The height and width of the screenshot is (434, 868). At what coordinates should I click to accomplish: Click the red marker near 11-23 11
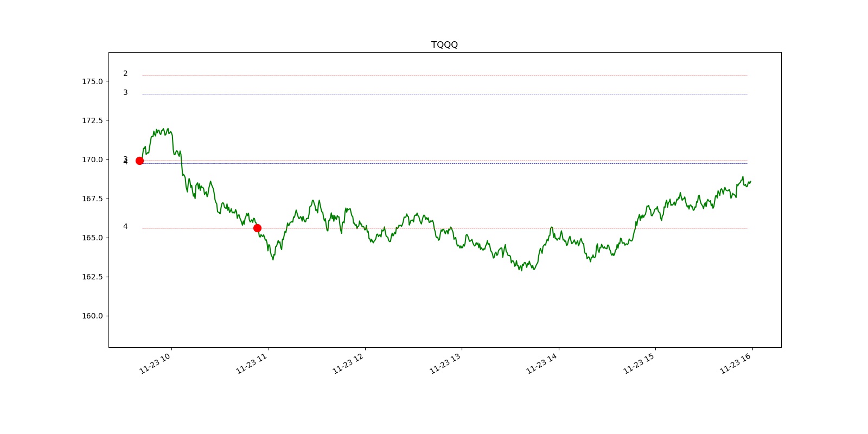coord(257,228)
